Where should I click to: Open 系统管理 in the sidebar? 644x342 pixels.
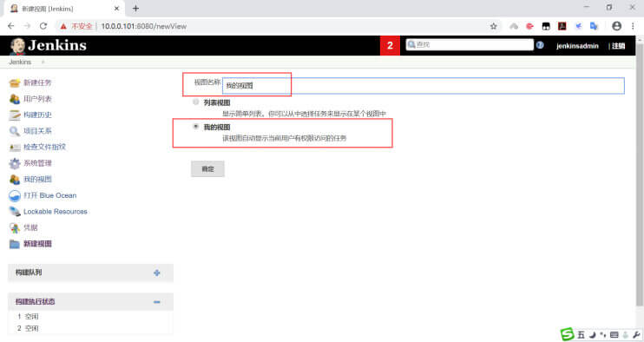(x=37, y=163)
